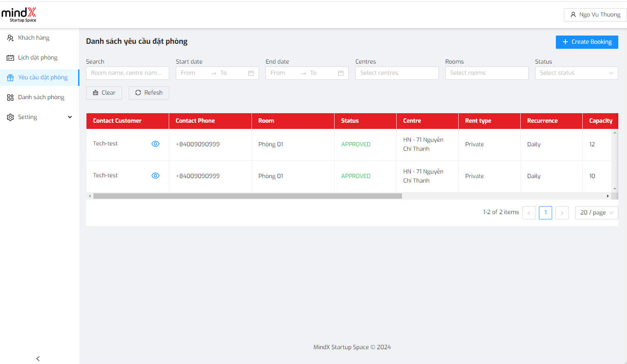
Task: Click the Clear filters button
Action: click(104, 93)
